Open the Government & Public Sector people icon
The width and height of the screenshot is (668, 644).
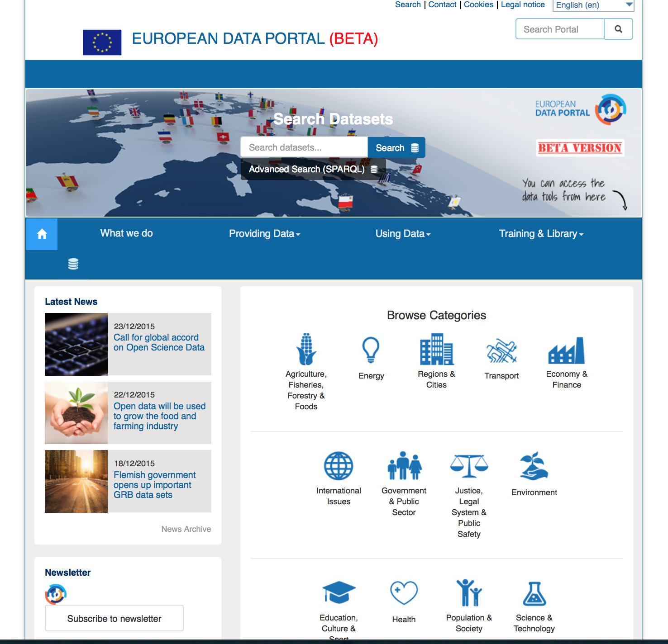pos(404,465)
